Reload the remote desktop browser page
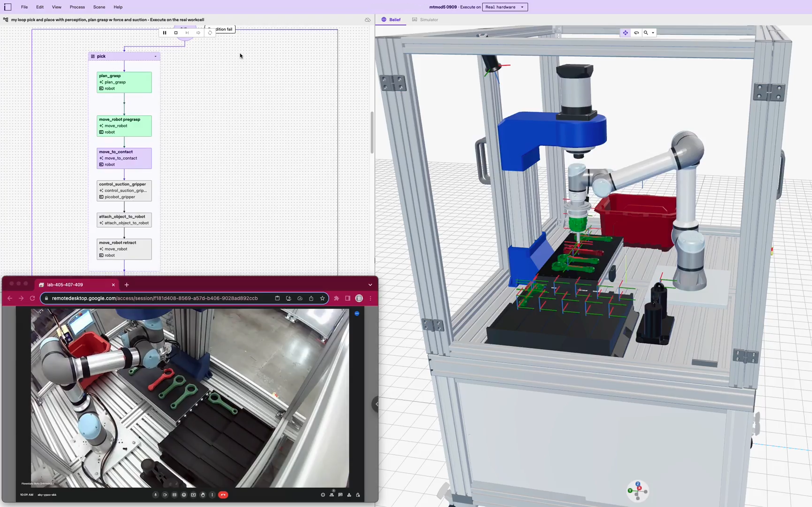The height and width of the screenshot is (507, 812). (32, 298)
